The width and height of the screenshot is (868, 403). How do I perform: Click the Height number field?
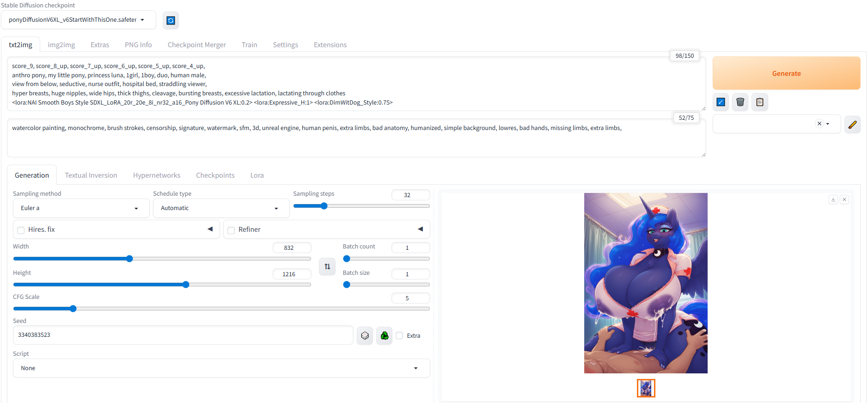point(292,274)
